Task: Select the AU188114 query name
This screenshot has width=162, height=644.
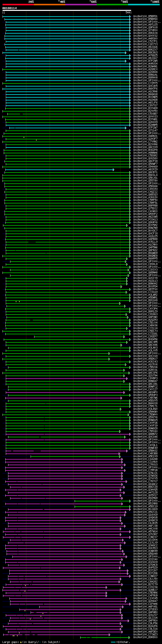Action: click(10, 8)
